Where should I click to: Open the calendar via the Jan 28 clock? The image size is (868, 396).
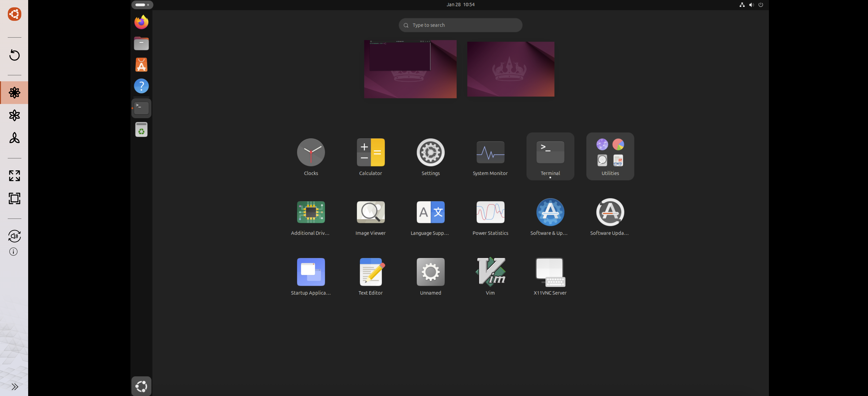tap(460, 4)
